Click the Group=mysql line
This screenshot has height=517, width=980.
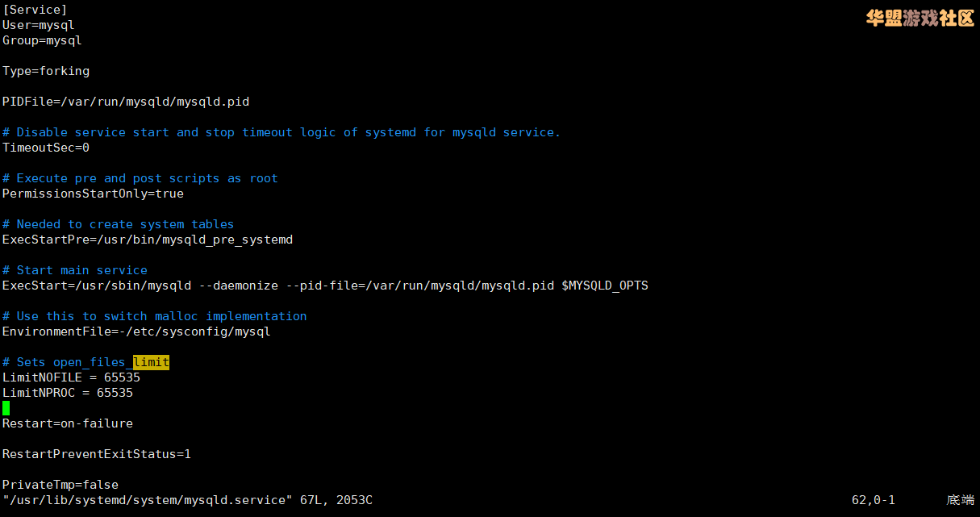pyautogui.click(x=42, y=40)
